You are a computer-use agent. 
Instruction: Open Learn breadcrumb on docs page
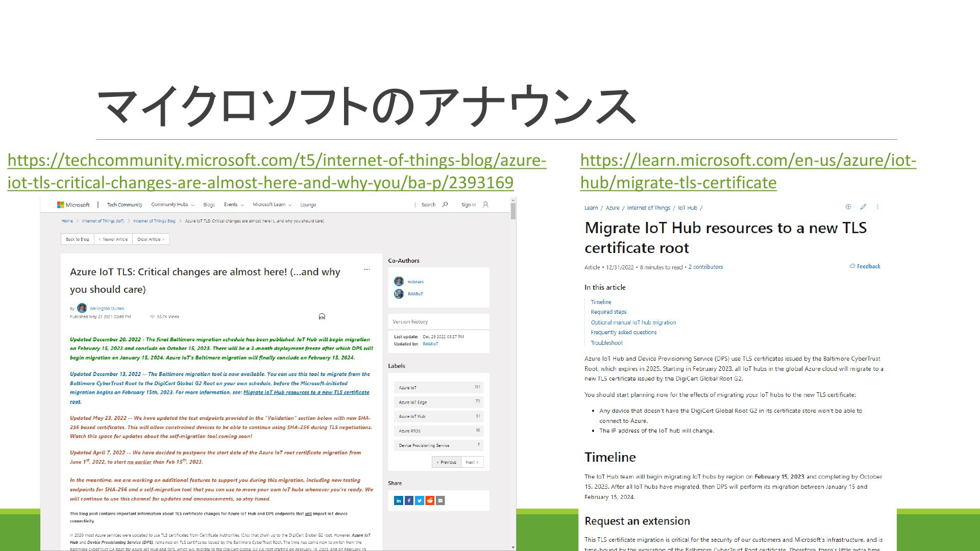pyautogui.click(x=591, y=208)
